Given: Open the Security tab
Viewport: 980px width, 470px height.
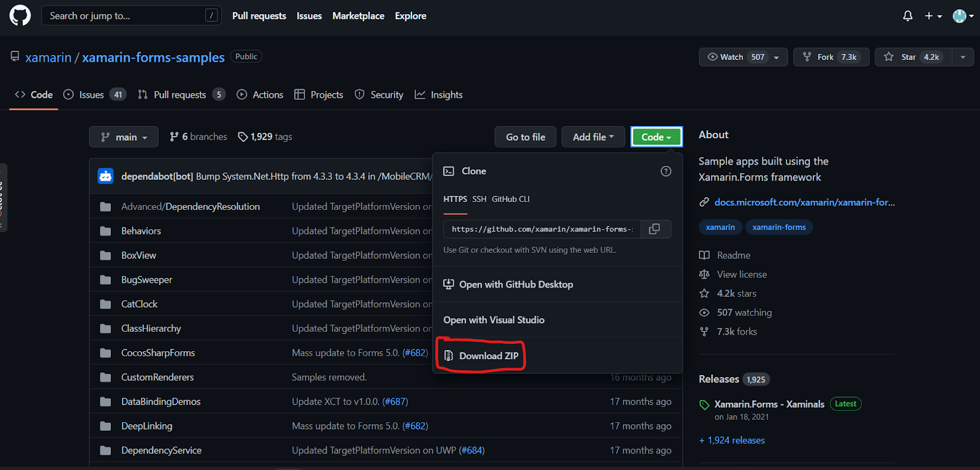Looking at the screenshot, I should coord(379,95).
